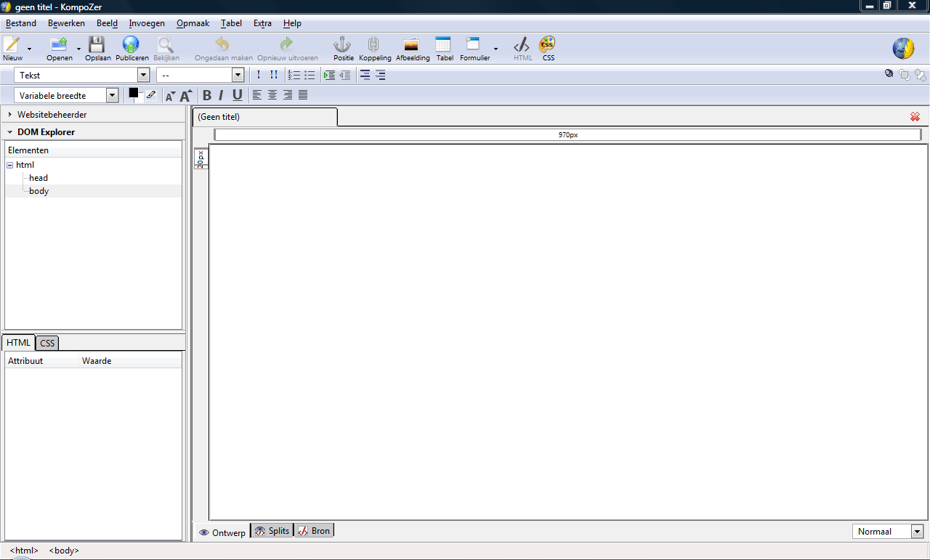Click Ongedaan maken undo icon
Screen dimensions: 930x560
point(223,49)
